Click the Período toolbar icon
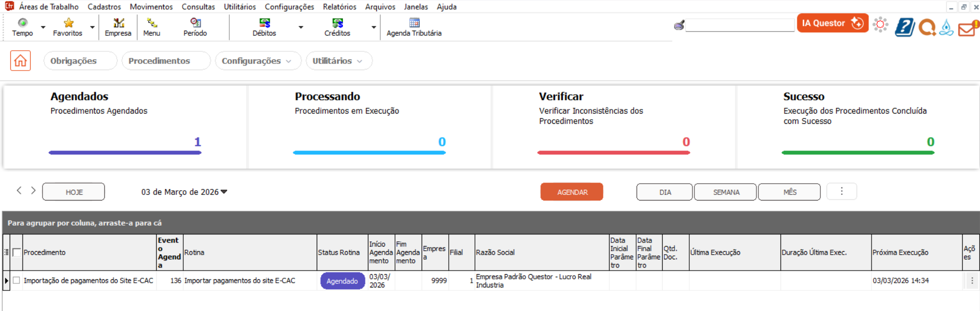 195,23
